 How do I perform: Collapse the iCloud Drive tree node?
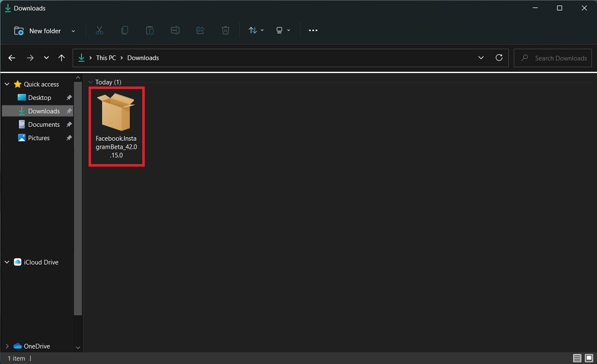click(7, 262)
